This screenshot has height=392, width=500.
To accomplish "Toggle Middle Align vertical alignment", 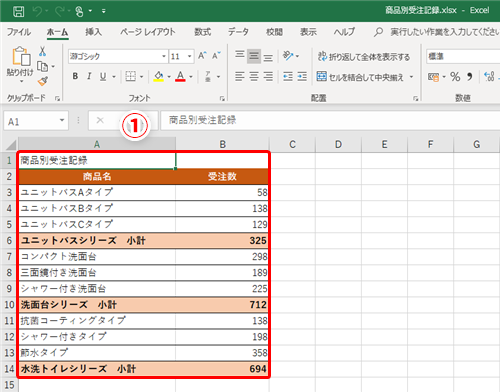I will click(254, 56).
